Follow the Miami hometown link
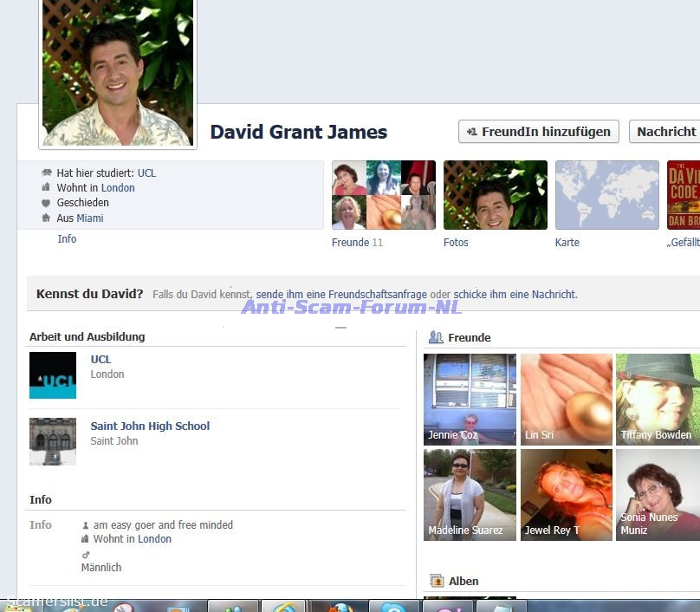The image size is (700, 612). pos(90,218)
